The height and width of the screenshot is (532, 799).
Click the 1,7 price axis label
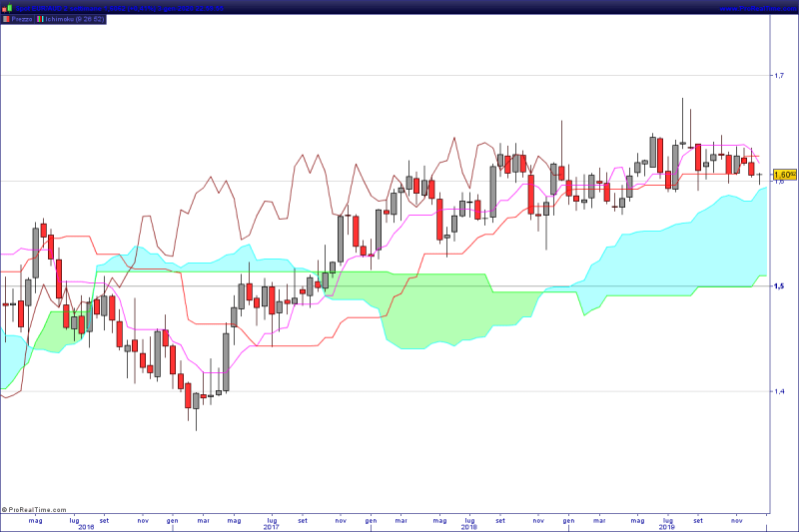[x=780, y=76]
